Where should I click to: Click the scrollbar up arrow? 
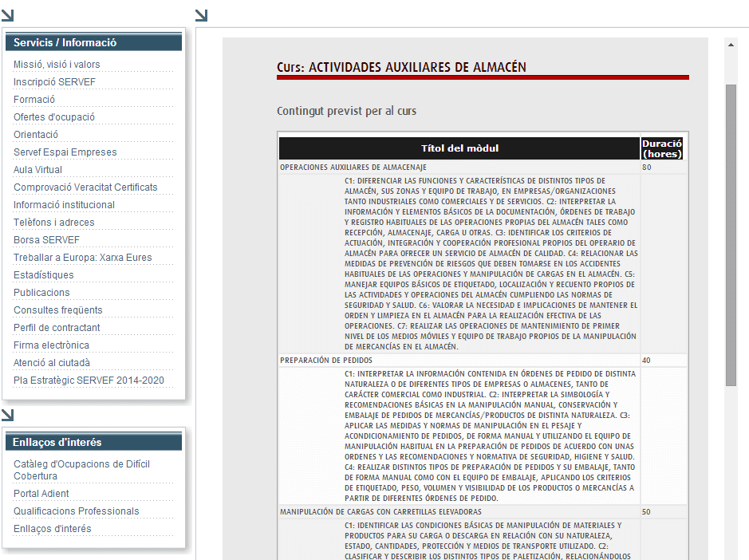pos(731,45)
